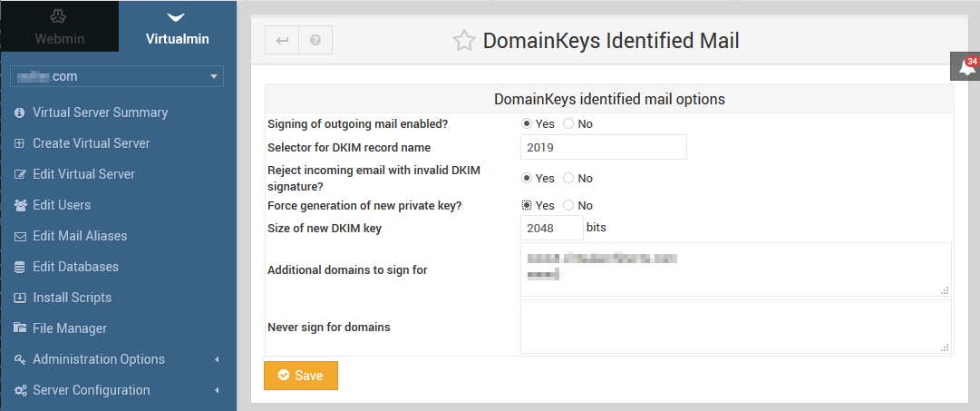This screenshot has height=411, width=980.
Task: Switch to the Virtualmin tab
Action: tap(178, 26)
